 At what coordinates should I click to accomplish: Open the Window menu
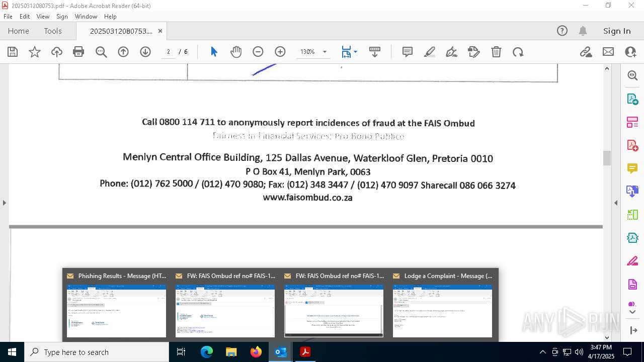pos(86,17)
